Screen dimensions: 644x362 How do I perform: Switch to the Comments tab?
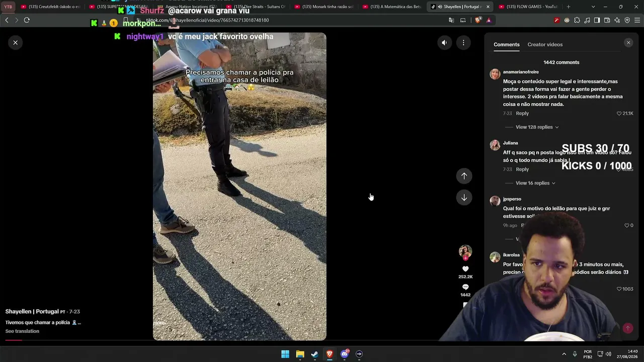point(507,45)
